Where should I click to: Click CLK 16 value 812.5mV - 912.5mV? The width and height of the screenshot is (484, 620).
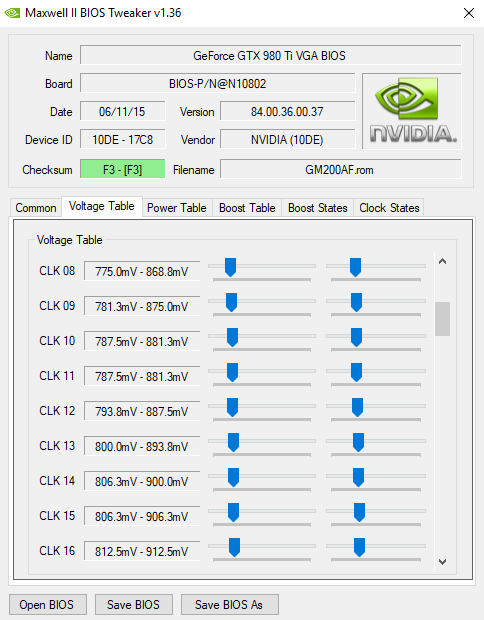[x=142, y=551]
